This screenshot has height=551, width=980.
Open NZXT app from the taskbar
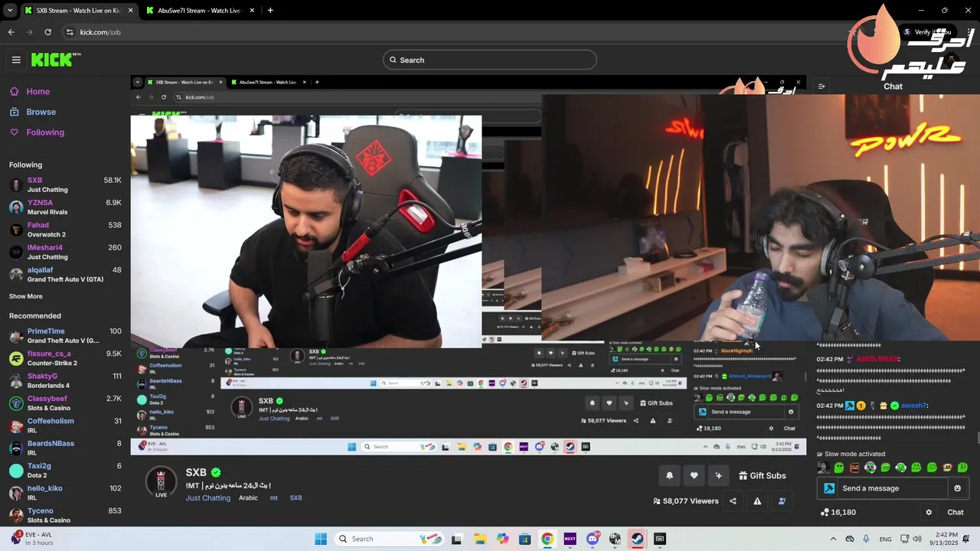(x=570, y=539)
